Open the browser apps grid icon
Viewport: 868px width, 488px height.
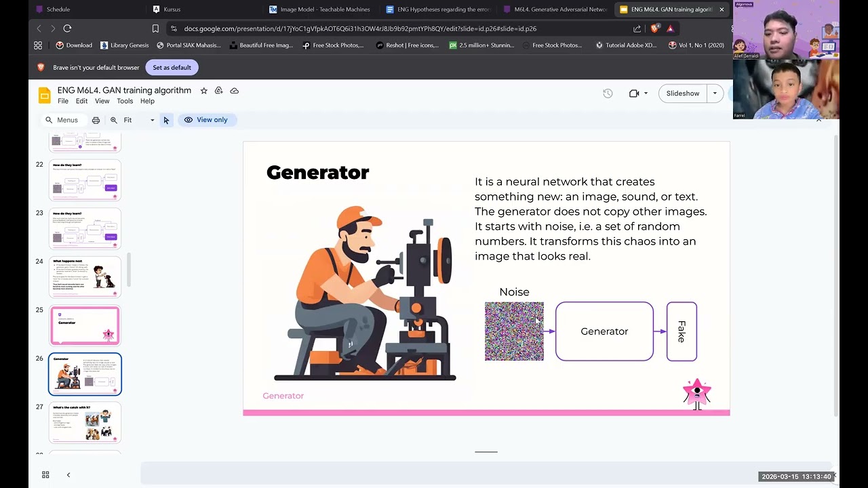pyautogui.click(x=38, y=45)
